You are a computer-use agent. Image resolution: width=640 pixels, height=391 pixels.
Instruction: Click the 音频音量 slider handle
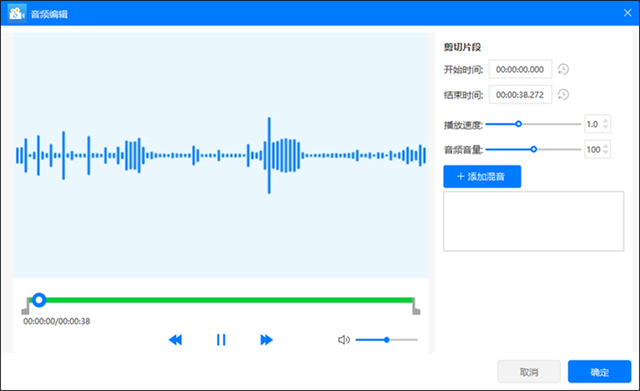533,149
